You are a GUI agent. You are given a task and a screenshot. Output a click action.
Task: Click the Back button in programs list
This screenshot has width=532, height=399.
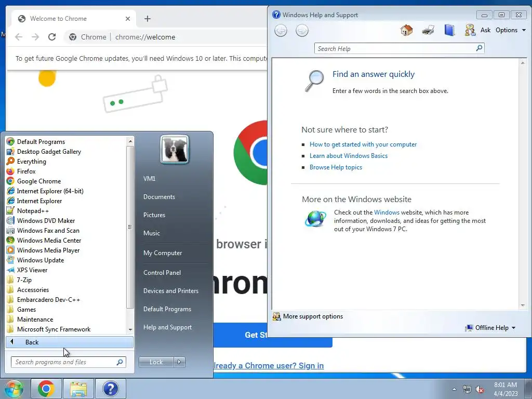point(69,342)
